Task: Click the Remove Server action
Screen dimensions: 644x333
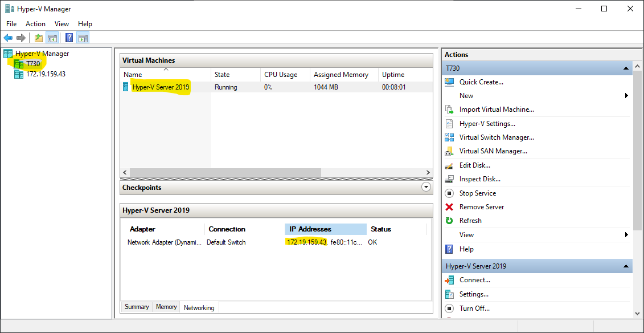Action: (x=482, y=207)
